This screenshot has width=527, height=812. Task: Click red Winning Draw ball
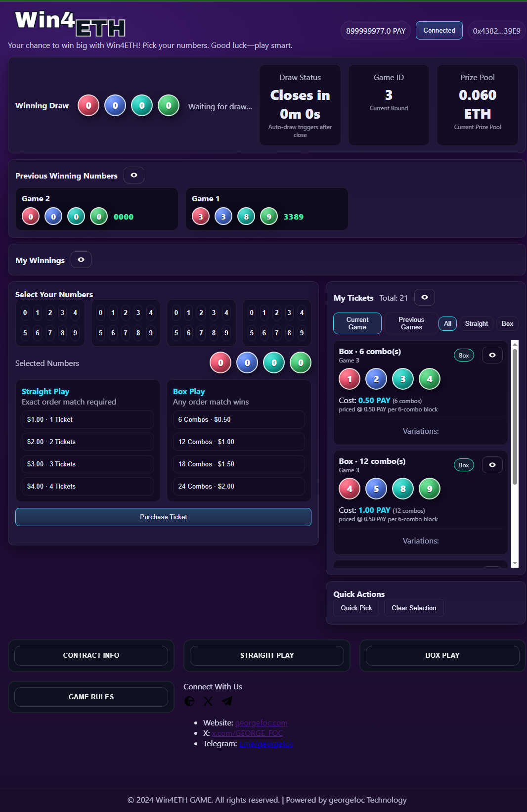[x=88, y=105]
